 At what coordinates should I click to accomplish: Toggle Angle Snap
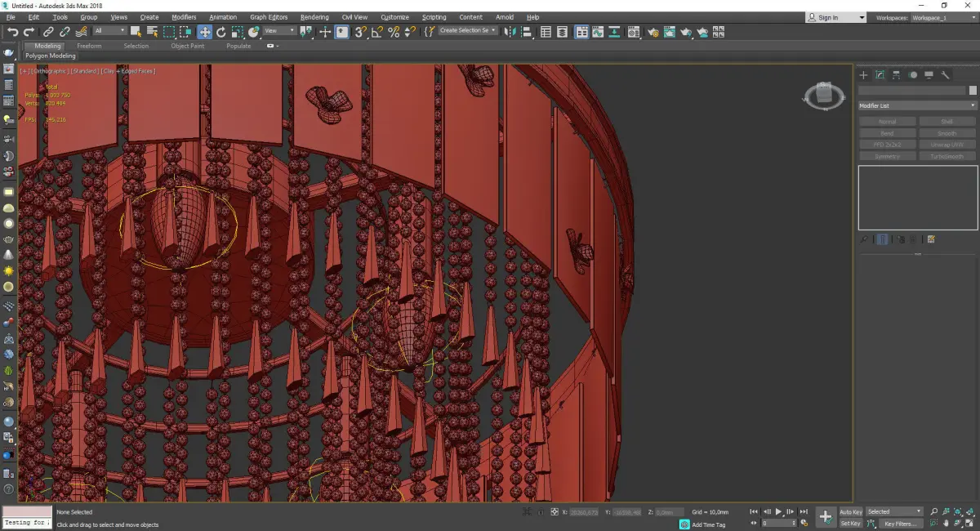coord(377,32)
